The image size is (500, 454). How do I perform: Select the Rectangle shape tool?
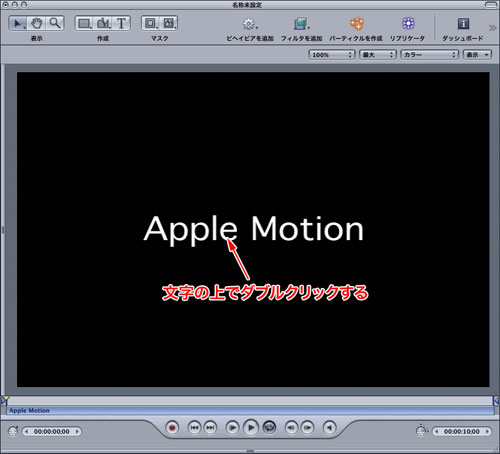pos(85,23)
